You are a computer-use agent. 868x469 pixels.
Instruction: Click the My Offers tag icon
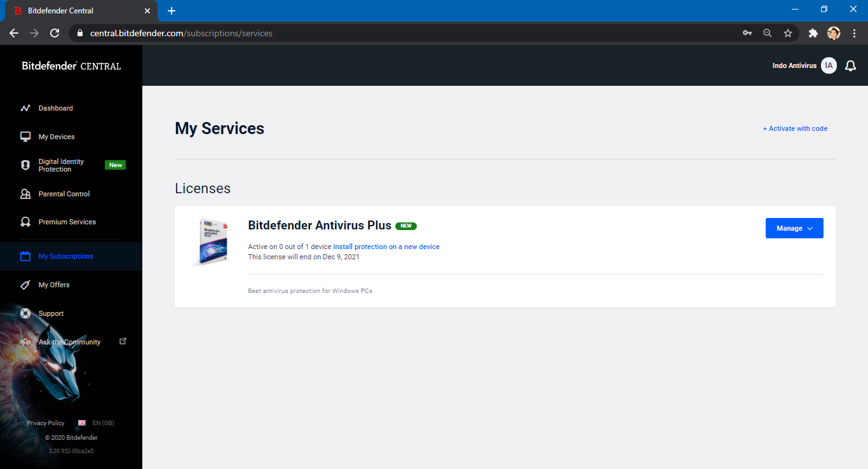pyautogui.click(x=25, y=285)
